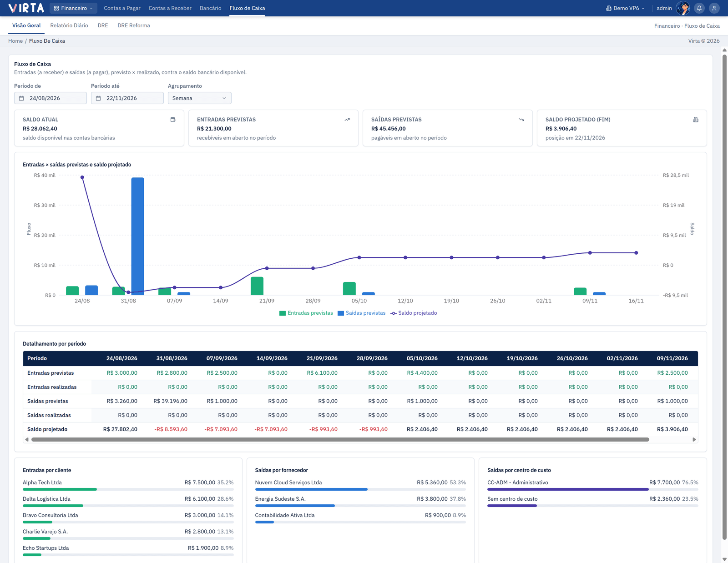Click the 21/09/2026 column header
Viewport: 728px width, 563px height.
[322, 358]
